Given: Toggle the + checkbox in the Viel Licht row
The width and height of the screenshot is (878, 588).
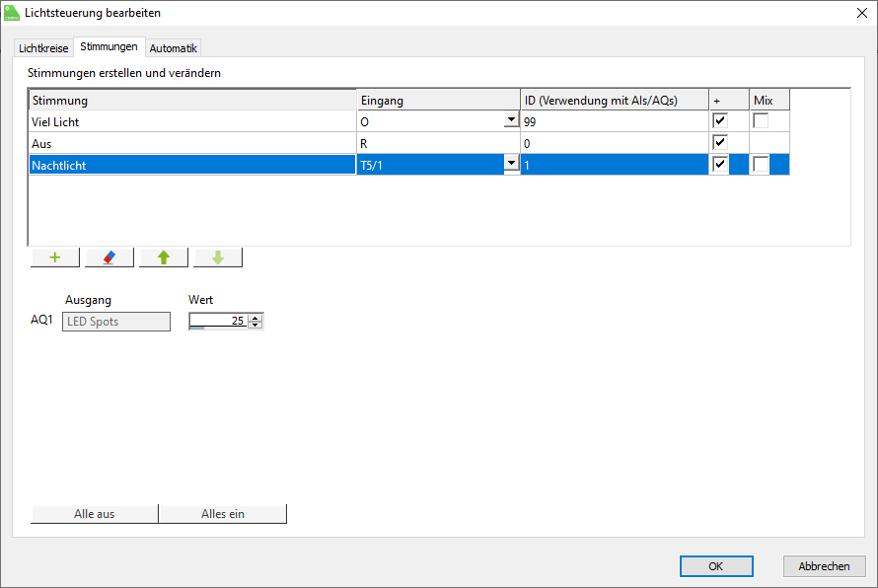Looking at the screenshot, I should point(719,120).
